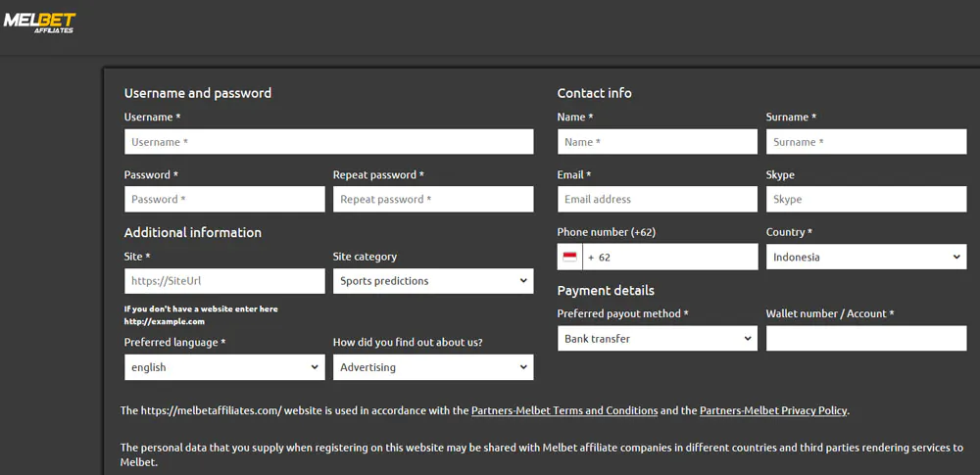The image size is (980, 475).
Task: Click the Site URL input field
Action: click(224, 281)
